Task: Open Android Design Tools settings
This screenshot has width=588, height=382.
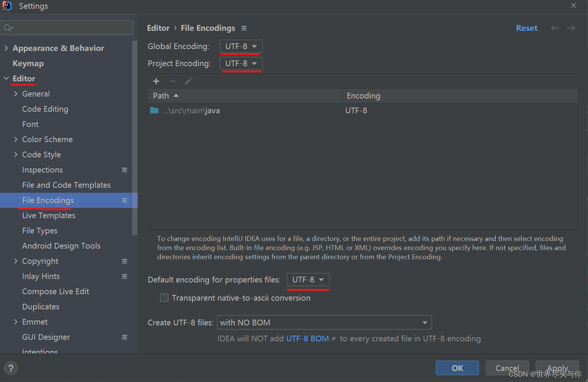Action: pyautogui.click(x=61, y=246)
